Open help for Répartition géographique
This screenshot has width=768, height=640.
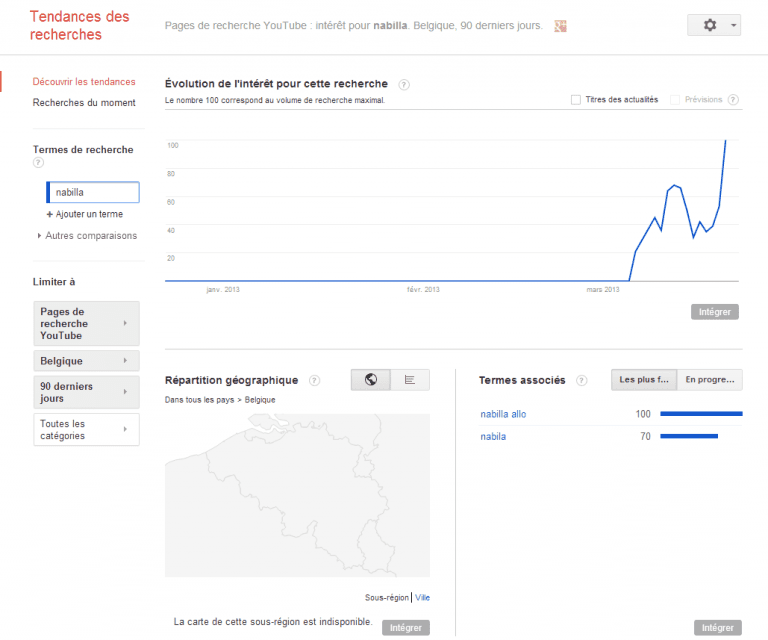pos(314,380)
